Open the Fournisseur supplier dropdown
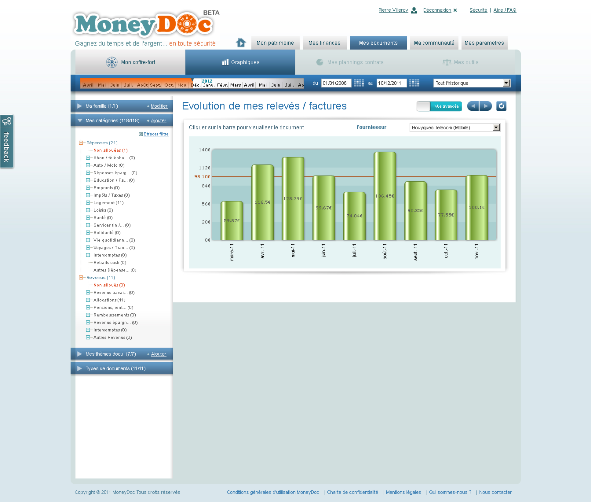Screen dimensions: 591x502 pyautogui.click(x=455, y=127)
